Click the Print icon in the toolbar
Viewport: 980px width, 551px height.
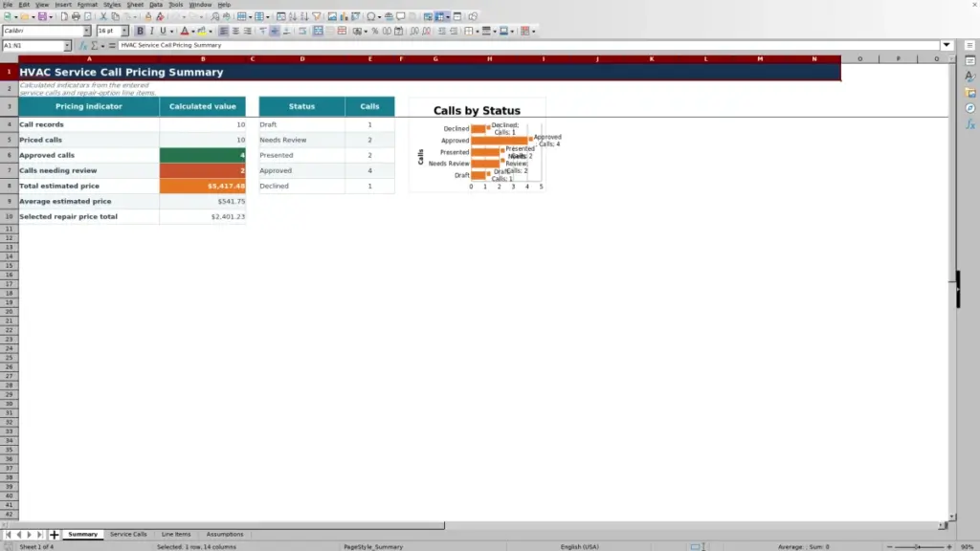tap(76, 17)
